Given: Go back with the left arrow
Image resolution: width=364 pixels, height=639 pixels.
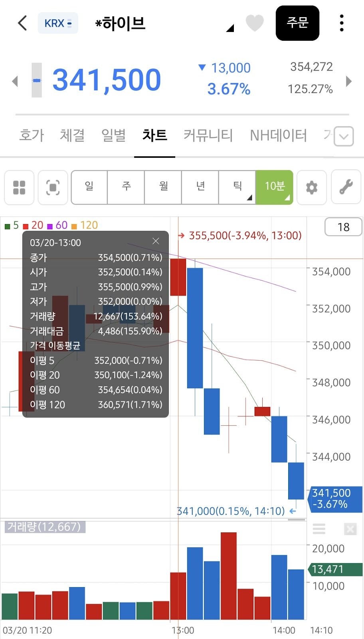Looking at the screenshot, I should tap(22, 23).
